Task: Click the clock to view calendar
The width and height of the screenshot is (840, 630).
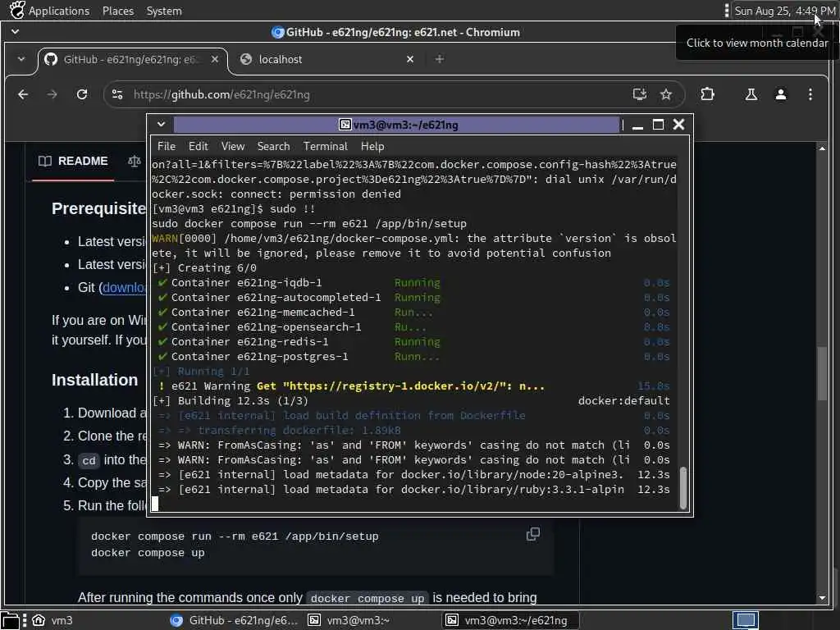Action: click(x=784, y=11)
